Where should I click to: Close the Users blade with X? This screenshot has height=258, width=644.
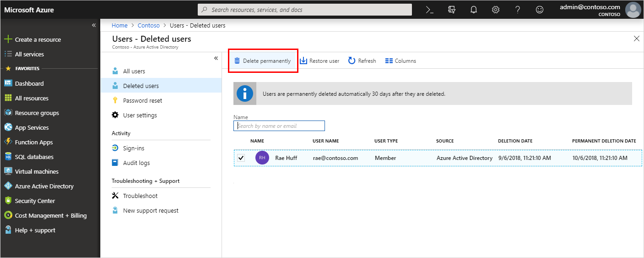point(637,38)
